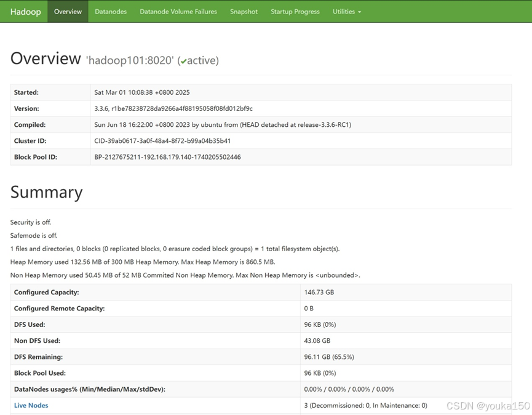Screen dimensions: 532x415
Task: Open the Live Nodes link
Action: [x=31, y=405]
